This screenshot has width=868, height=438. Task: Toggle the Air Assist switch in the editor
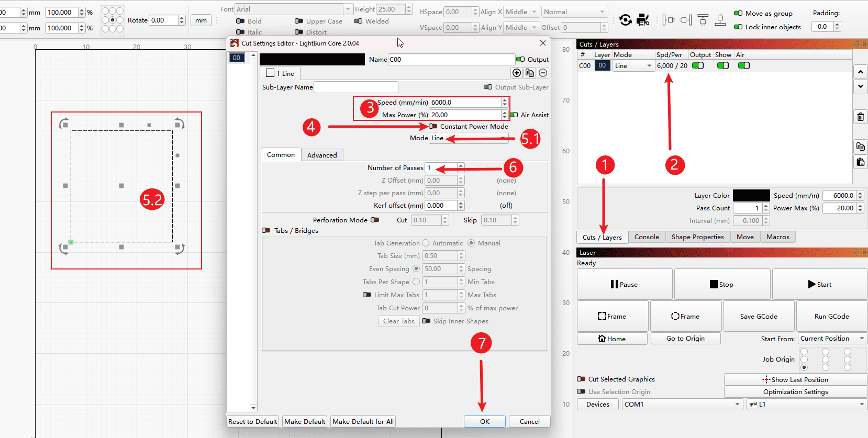(514, 115)
